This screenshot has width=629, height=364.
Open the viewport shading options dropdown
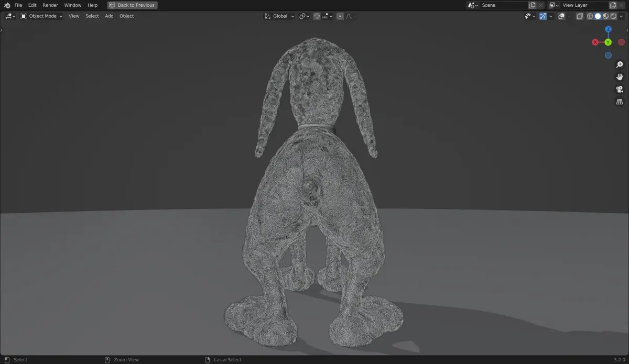622,16
